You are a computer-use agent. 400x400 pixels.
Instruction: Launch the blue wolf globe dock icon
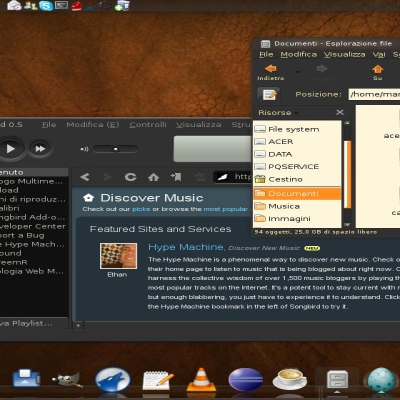coord(113,380)
